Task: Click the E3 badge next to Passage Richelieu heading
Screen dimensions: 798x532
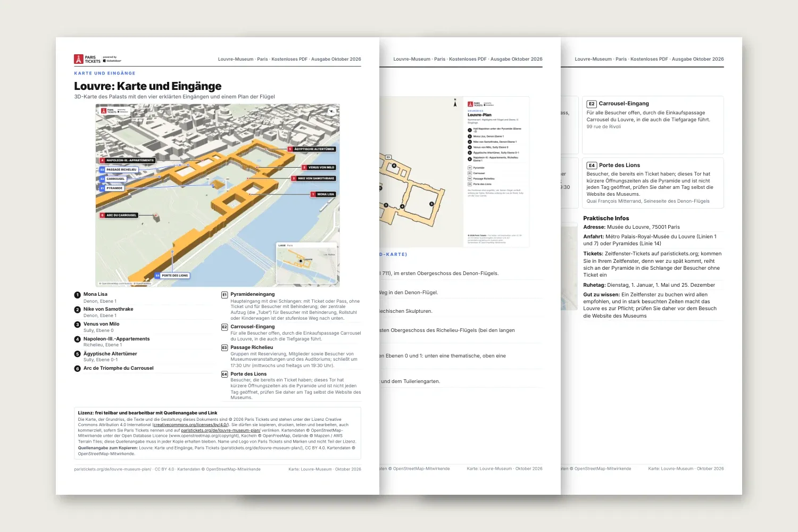Action: click(225, 348)
